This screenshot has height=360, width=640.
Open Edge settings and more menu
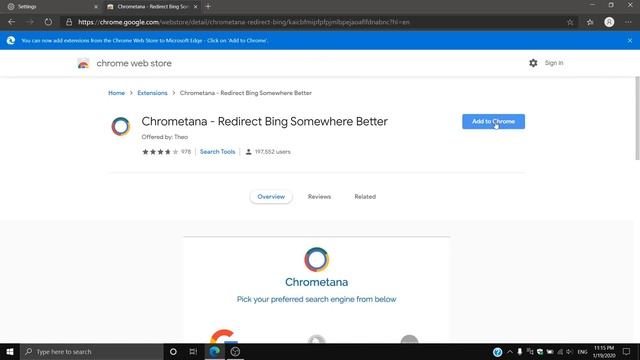pyautogui.click(x=628, y=22)
